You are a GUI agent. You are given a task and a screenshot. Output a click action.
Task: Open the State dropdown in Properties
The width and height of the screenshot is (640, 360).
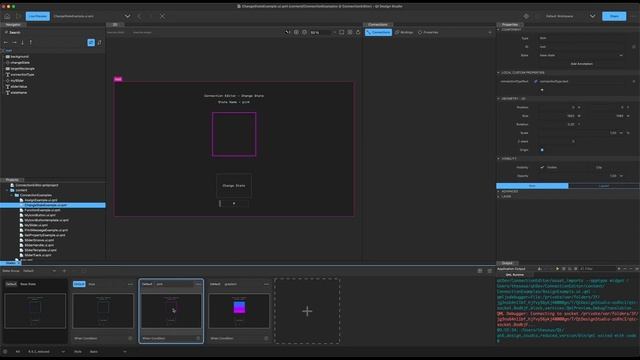coord(580,55)
